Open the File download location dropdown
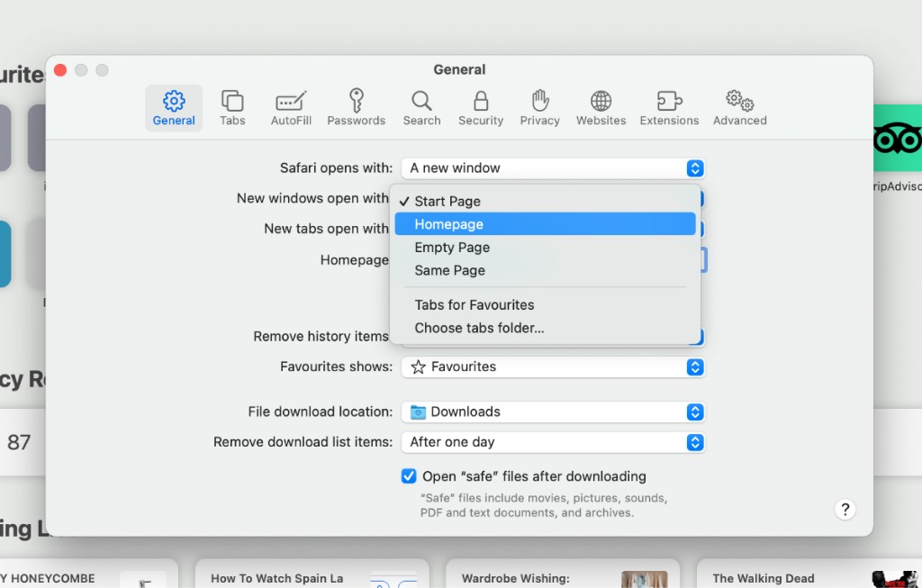The height and width of the screenshot is (588, 922). coord(553,412)
